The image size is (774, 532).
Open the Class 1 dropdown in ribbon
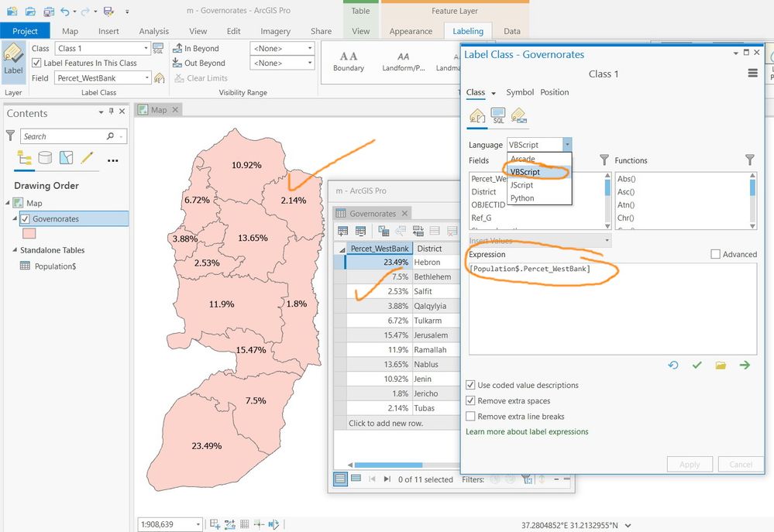(x=146, y=48)
